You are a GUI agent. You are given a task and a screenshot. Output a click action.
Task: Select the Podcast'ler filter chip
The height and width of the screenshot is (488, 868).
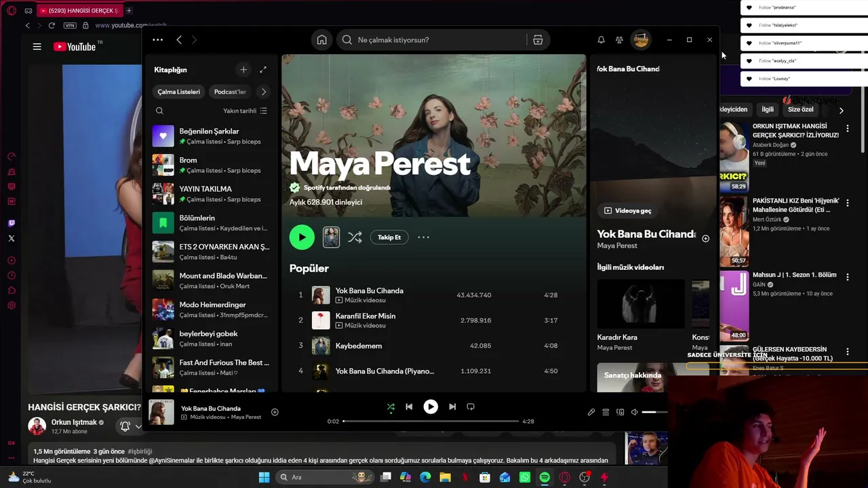(230, 91)
